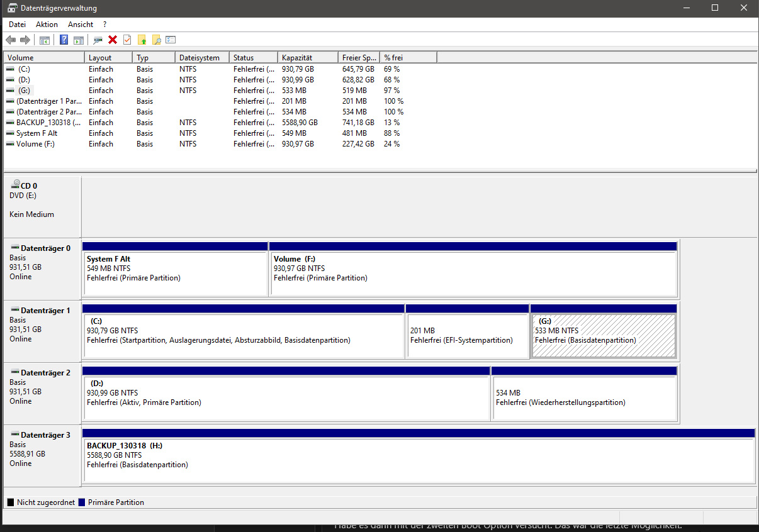Click the red X delete icon
Viewport: 759px width, 532px height.
point(113,40)
